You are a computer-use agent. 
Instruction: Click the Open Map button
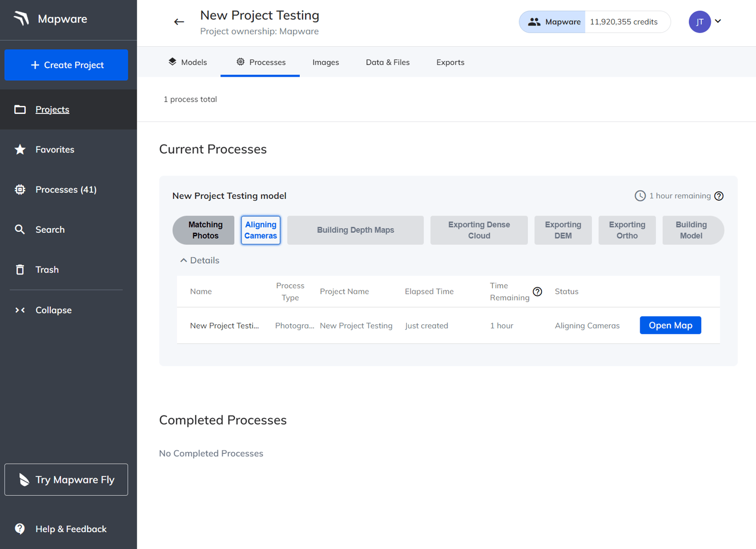pos(670,325)
